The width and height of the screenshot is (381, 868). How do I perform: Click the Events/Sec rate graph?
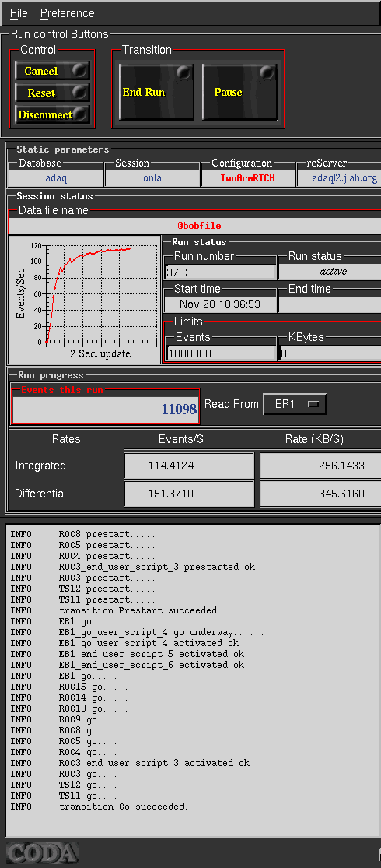click(84, 299)
